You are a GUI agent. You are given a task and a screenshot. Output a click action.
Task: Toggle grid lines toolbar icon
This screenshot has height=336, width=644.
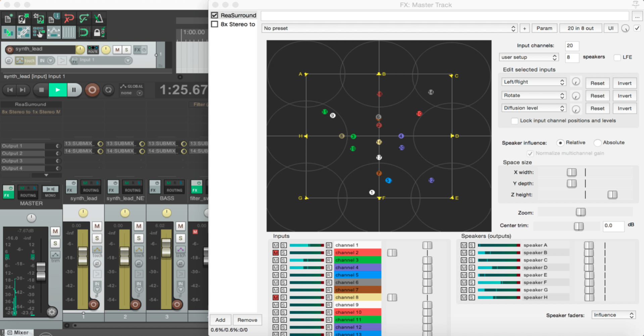[69, 32]
